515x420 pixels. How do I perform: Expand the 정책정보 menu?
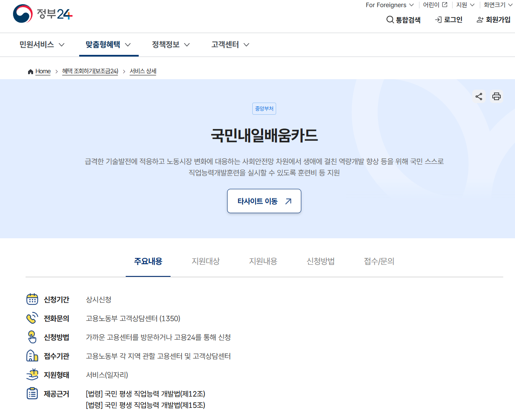coord(171,44)
